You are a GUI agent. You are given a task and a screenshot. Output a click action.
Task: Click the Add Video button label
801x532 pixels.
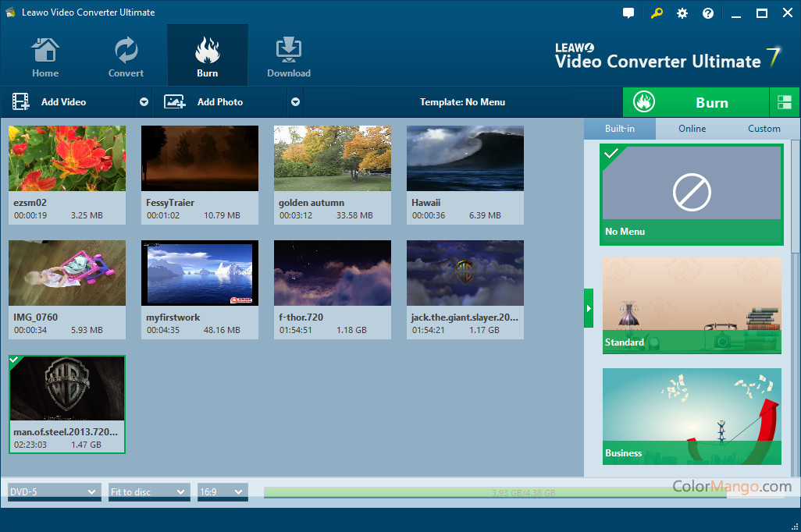pyautogui.click(x=63, y=102)
